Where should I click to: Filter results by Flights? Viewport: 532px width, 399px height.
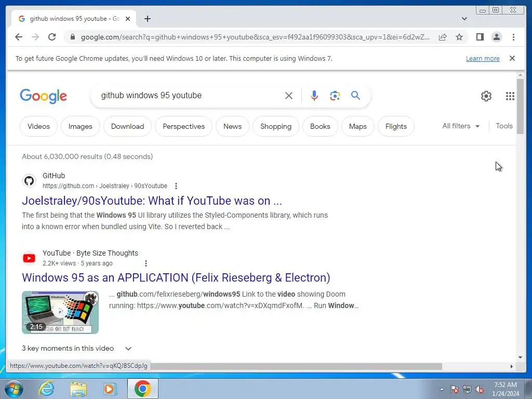coord(396,126)
